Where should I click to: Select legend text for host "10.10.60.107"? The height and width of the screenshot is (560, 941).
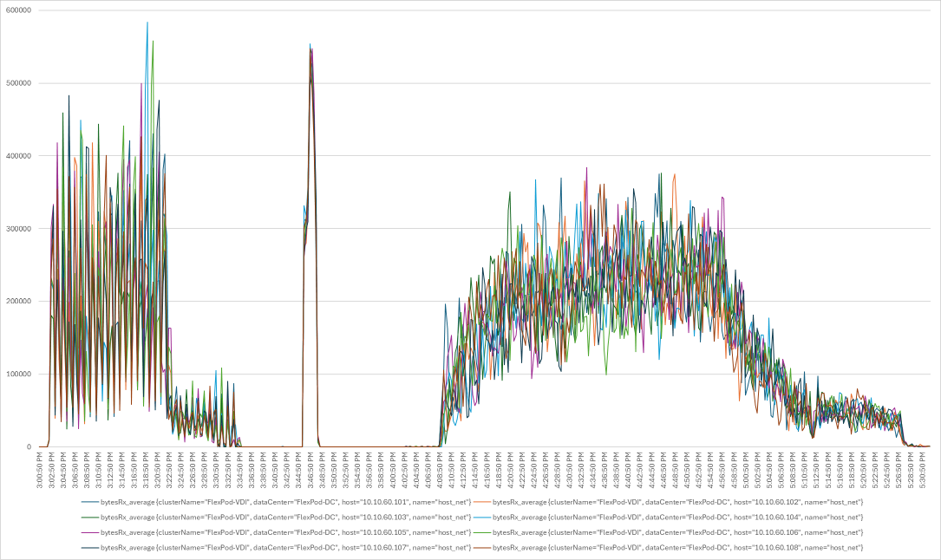coord(285,547)
